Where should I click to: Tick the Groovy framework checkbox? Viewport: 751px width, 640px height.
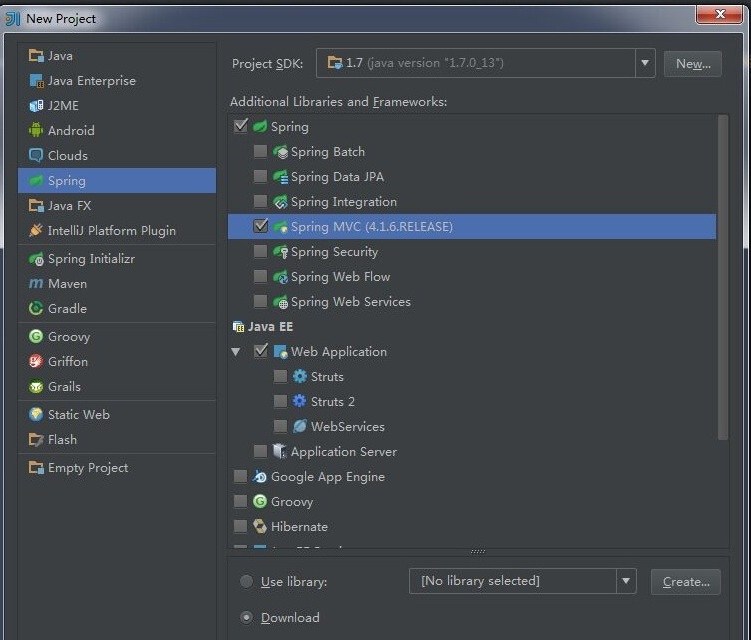[240, 501]
